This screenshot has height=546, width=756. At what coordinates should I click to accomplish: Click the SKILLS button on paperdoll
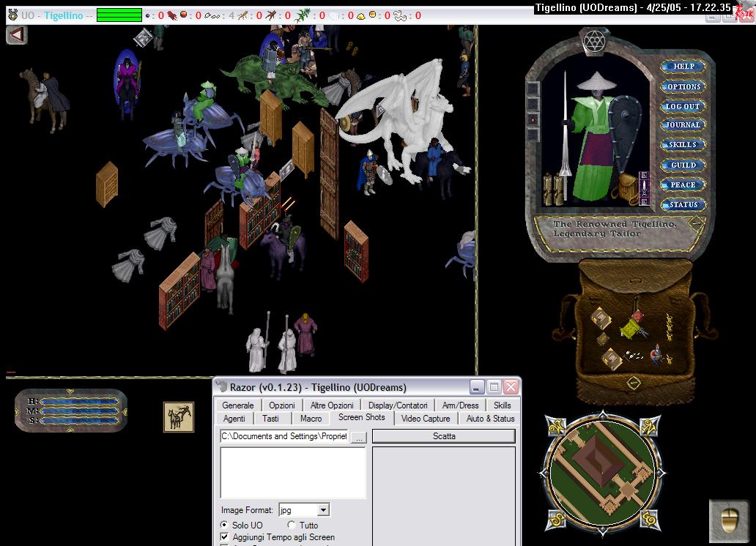point(683,145)
